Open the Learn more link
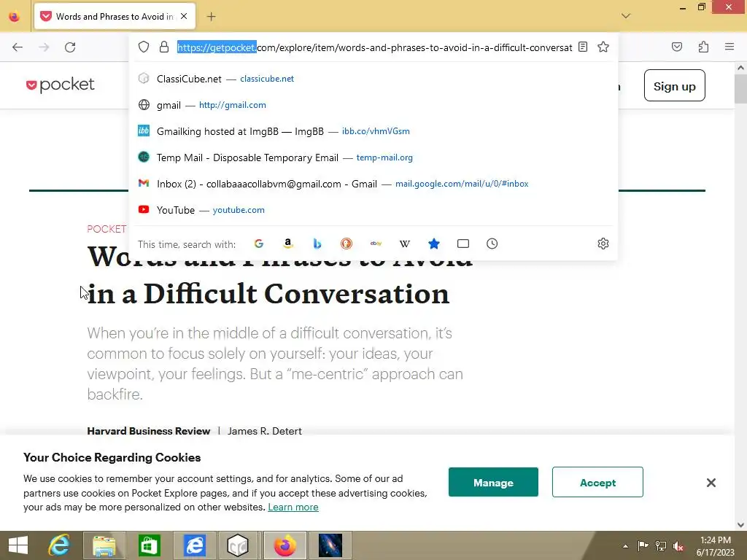Viewport: 747px width, 560px height. coord(293,507)
